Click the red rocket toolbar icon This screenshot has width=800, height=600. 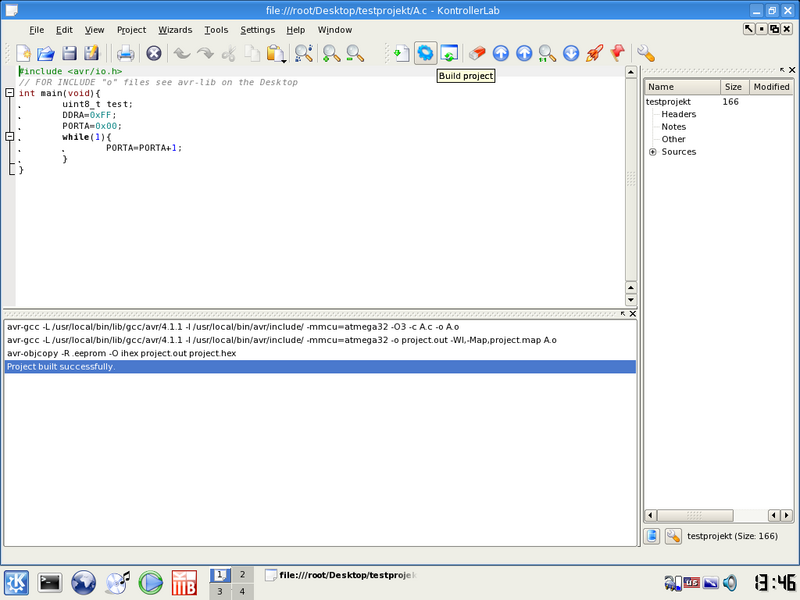594,53
